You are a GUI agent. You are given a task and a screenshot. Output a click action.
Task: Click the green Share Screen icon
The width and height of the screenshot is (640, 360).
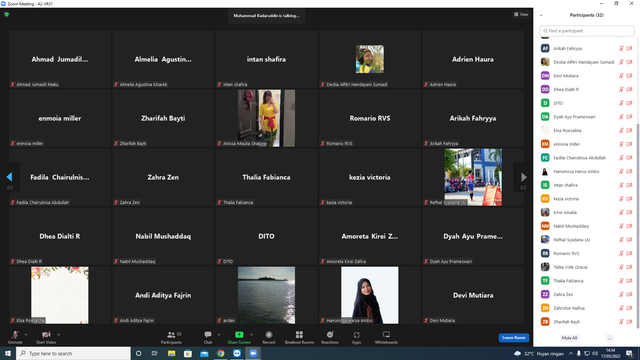(x=239, y=335)
